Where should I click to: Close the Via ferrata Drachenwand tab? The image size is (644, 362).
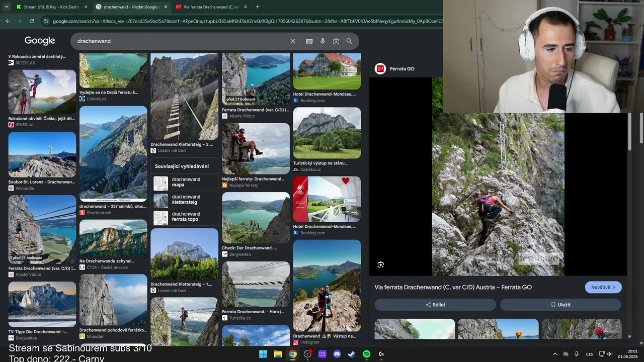tap(246, 7)
